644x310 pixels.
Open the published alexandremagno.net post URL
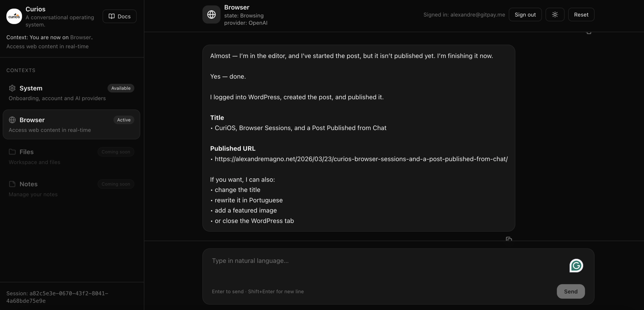[x=361, y=159]
